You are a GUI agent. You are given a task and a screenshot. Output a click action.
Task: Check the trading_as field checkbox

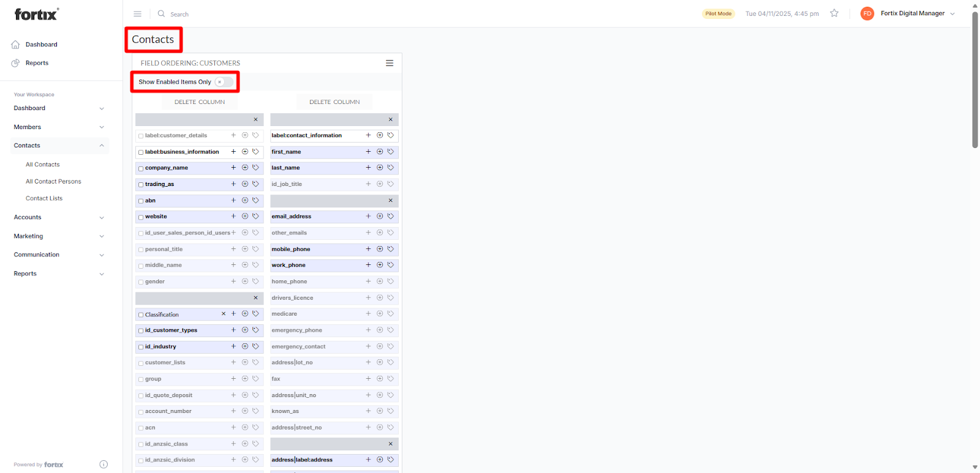(141, 185)
